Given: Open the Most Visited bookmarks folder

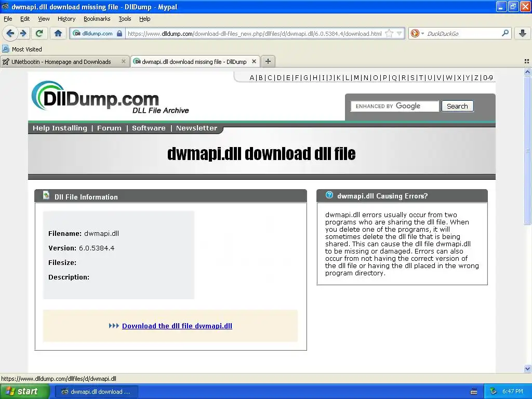Looking at the screenshot, I should (22, 49).
